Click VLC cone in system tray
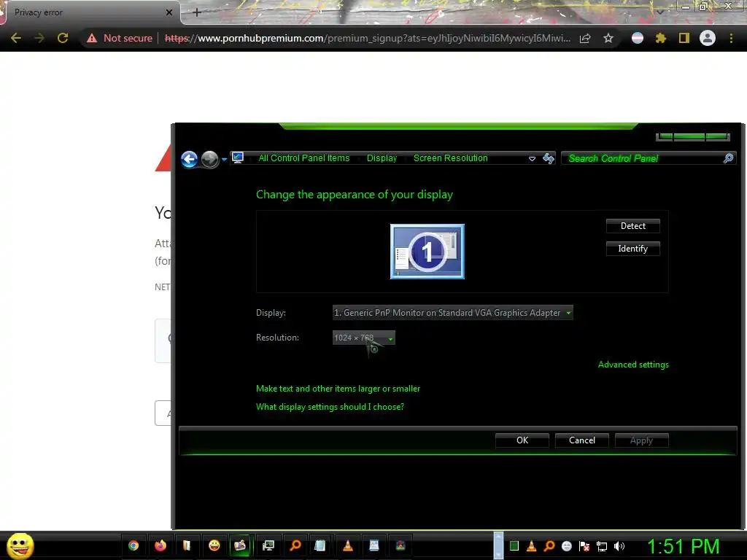 point(531,546)
